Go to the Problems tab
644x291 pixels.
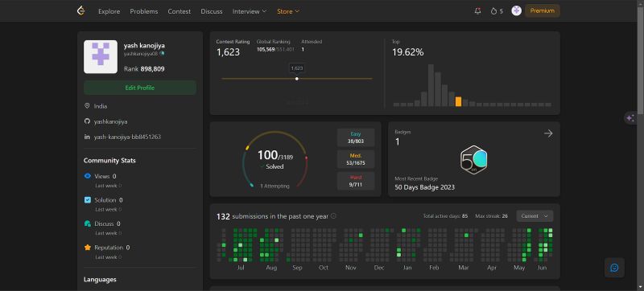pyautogui.click(x=144, y=11)
